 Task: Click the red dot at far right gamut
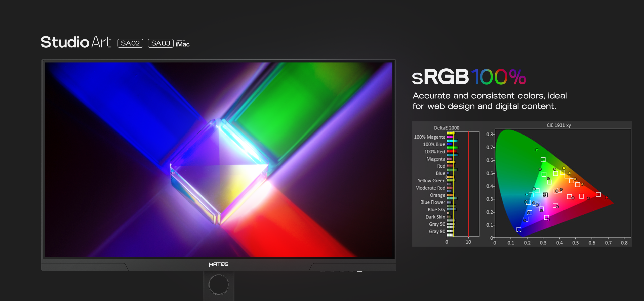coord(607,197)
